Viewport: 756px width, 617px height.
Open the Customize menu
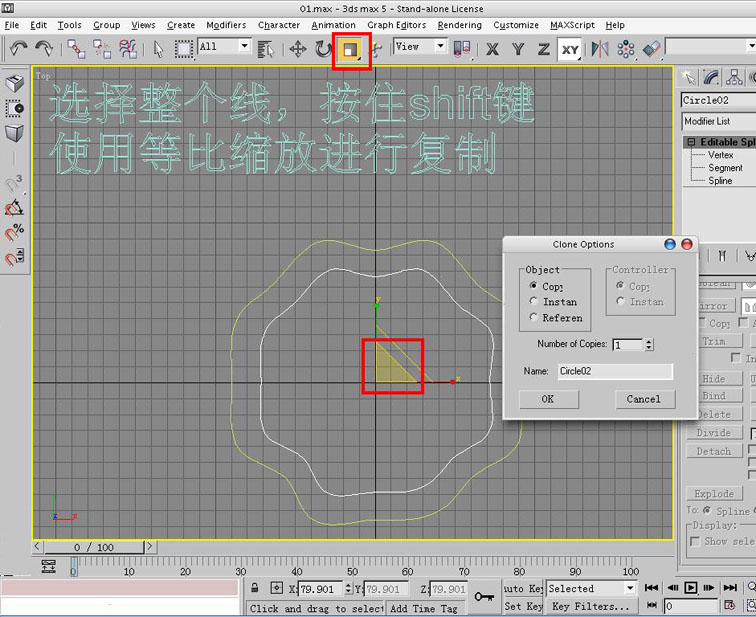pos(516,25)
